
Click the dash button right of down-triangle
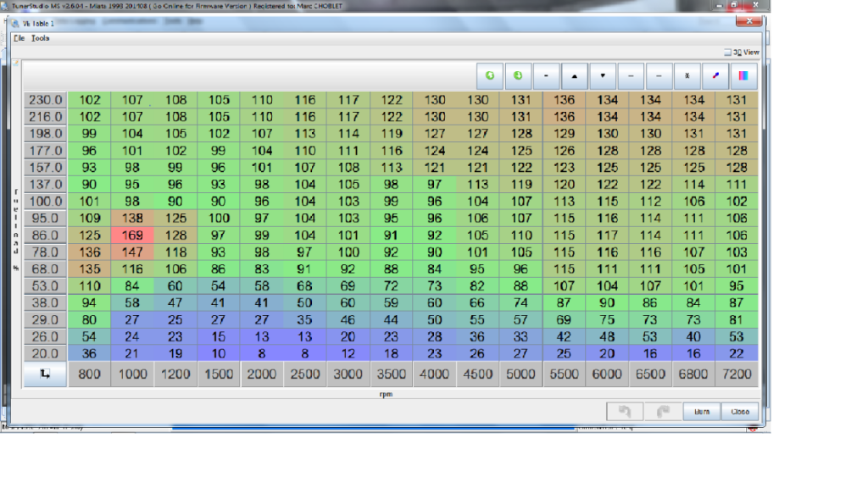[631, 75]
